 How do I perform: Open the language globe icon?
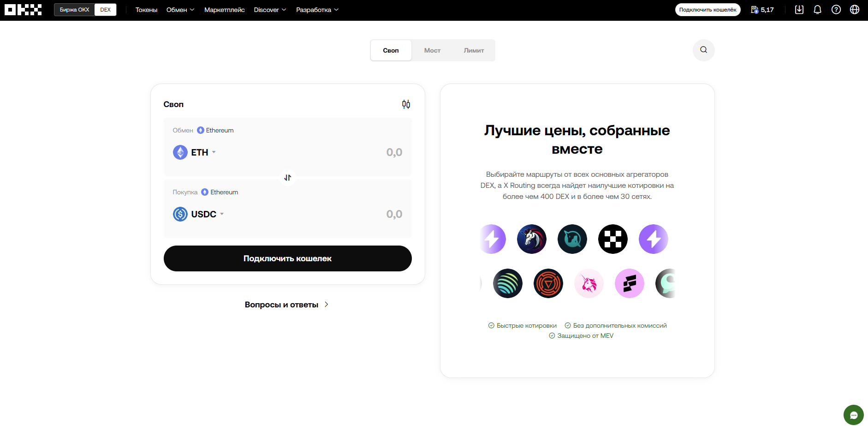click(855, 10)
